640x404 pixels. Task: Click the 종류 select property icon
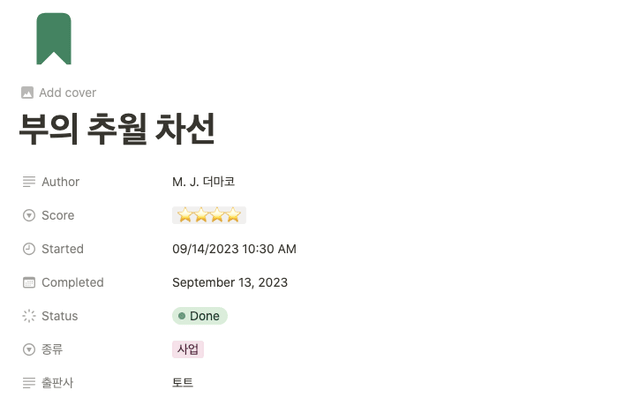coord(29,349)
